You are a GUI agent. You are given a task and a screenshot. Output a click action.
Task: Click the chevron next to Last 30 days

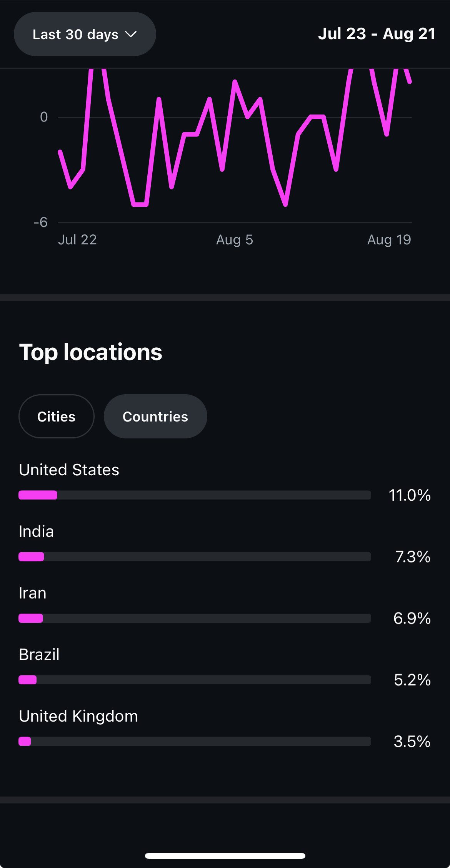click(131, 34)
